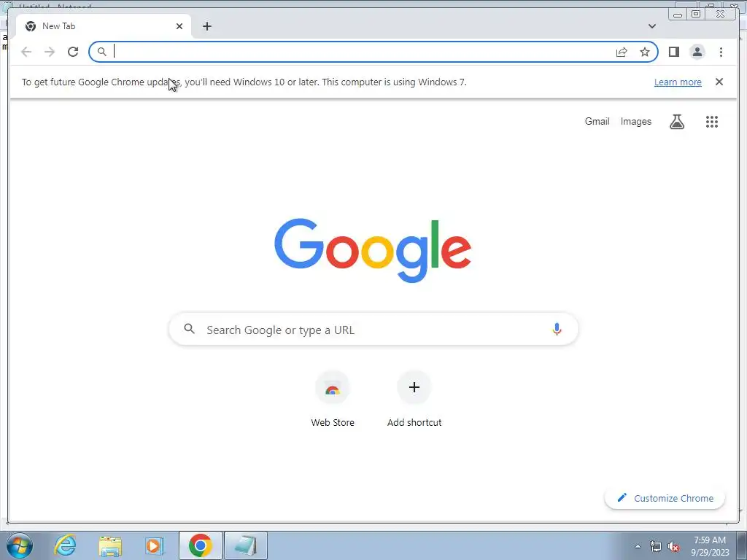747x560 pixels.
Task: Open the Web Store shortcut
Action: coord(333,399)
